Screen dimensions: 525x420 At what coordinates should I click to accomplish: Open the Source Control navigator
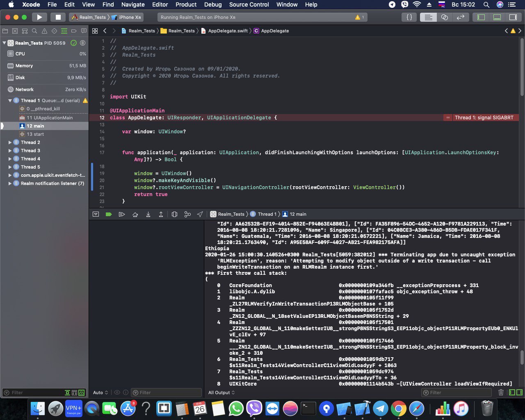pos(15,31)
